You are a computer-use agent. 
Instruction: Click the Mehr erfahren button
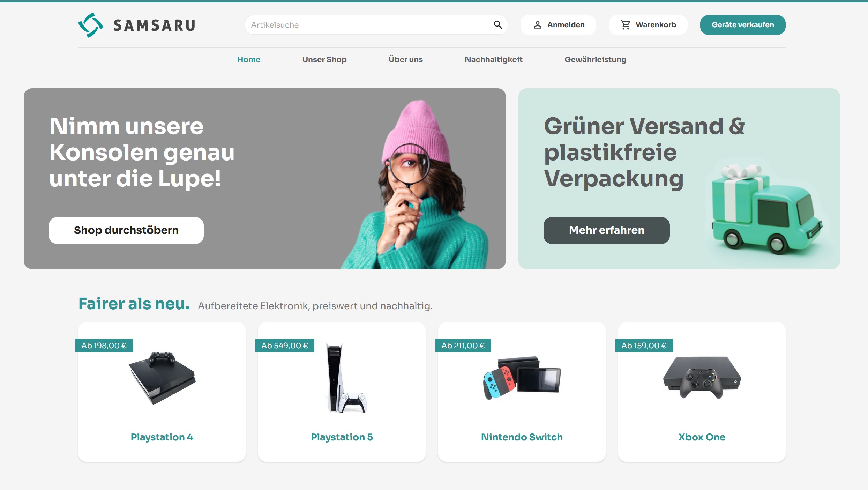click(x=607, y=230)
